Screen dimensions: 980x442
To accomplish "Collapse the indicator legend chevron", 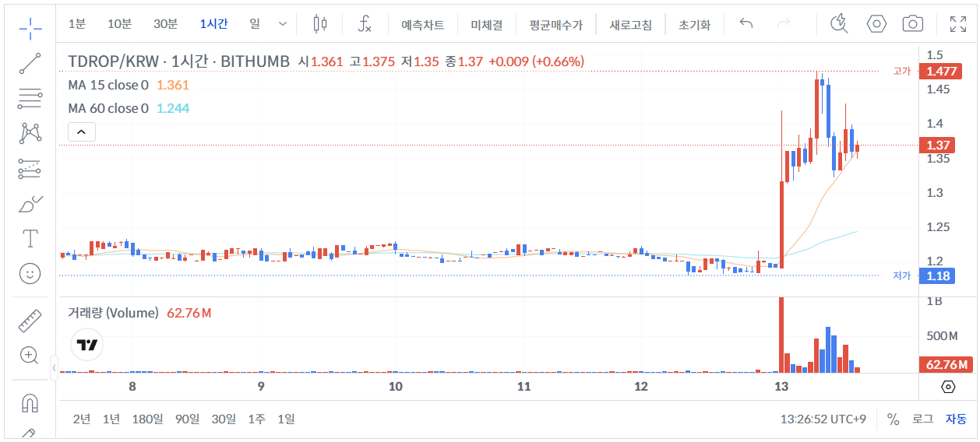I will [82, 132].
